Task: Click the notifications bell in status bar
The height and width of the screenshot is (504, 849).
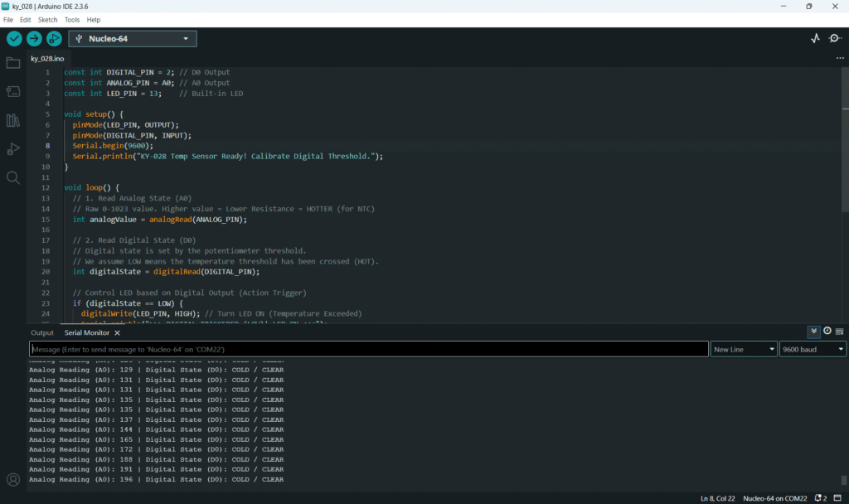Action: [818, 497]
